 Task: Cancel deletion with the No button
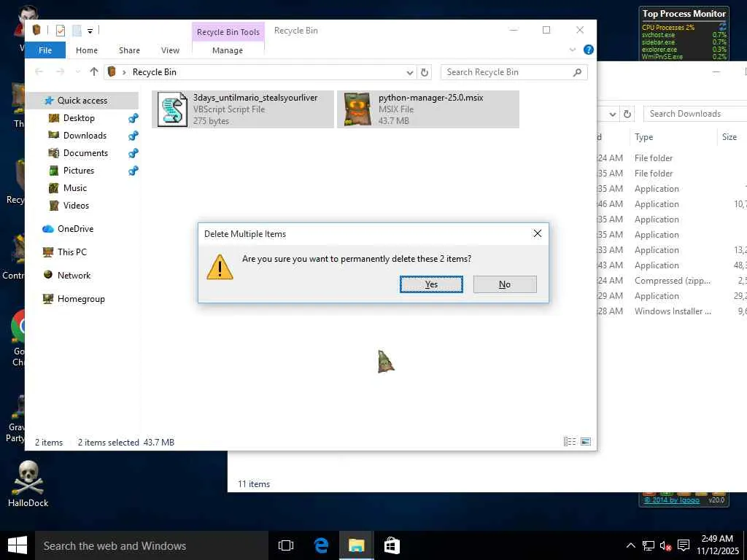(x=505, y=284)
